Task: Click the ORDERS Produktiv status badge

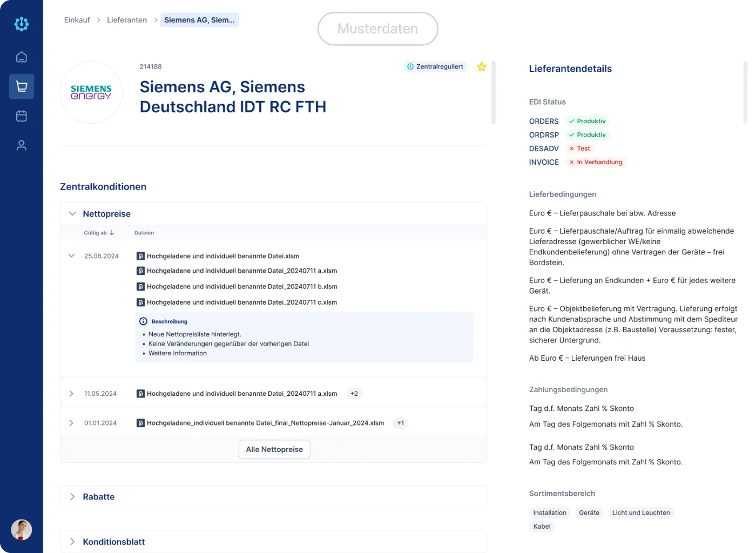Action: (587, 121)
